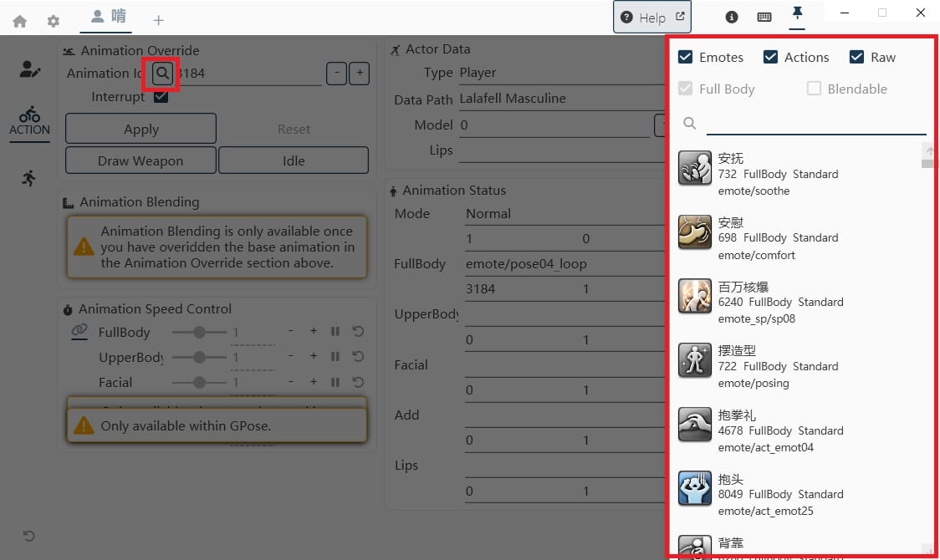The height and width of the screenshot is (560, 940).
Task: Open the running figure pose sidebar icon
Action: pos(28,178)
